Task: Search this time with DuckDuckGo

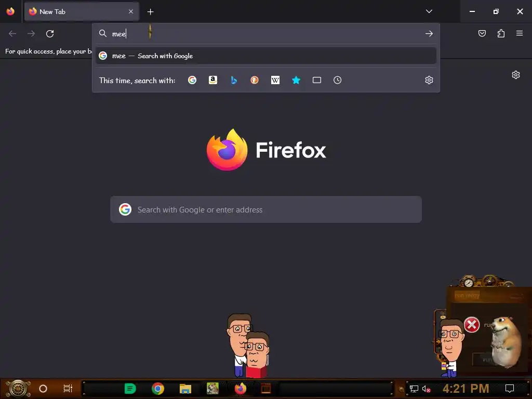Action: (x=255, y=80)
